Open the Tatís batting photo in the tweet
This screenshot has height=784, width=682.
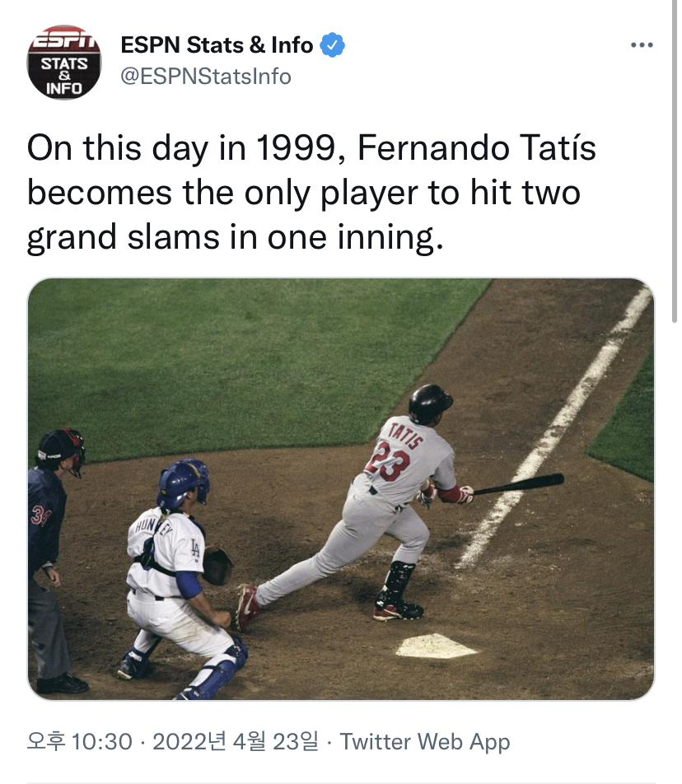pos(340,489)
